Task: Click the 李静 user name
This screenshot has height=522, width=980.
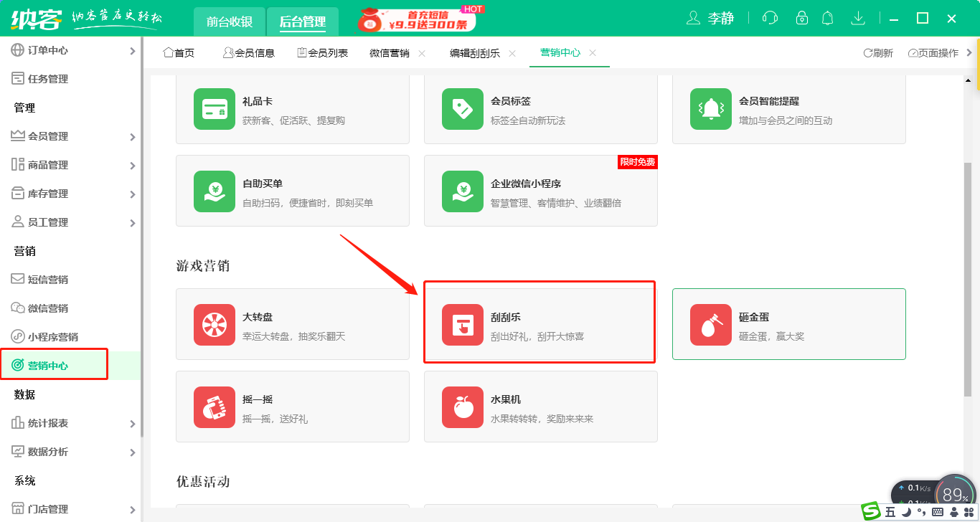Action: pyautogui.click(x=721, y=19)
